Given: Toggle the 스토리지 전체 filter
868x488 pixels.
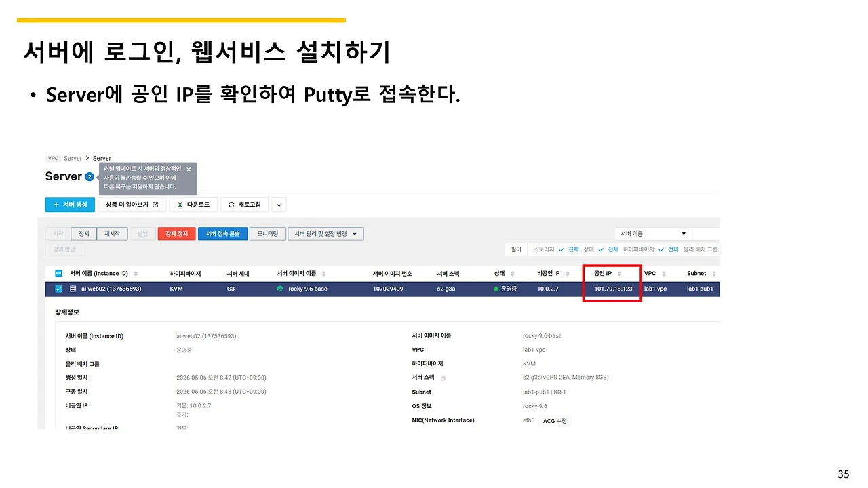Looking at the screenshot, I should click(x=569, y=249).
